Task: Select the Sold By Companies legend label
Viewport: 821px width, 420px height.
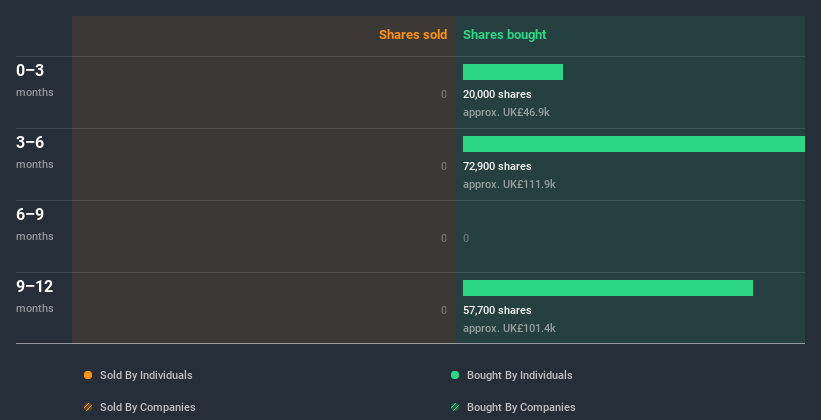Action: click(148, 407)
